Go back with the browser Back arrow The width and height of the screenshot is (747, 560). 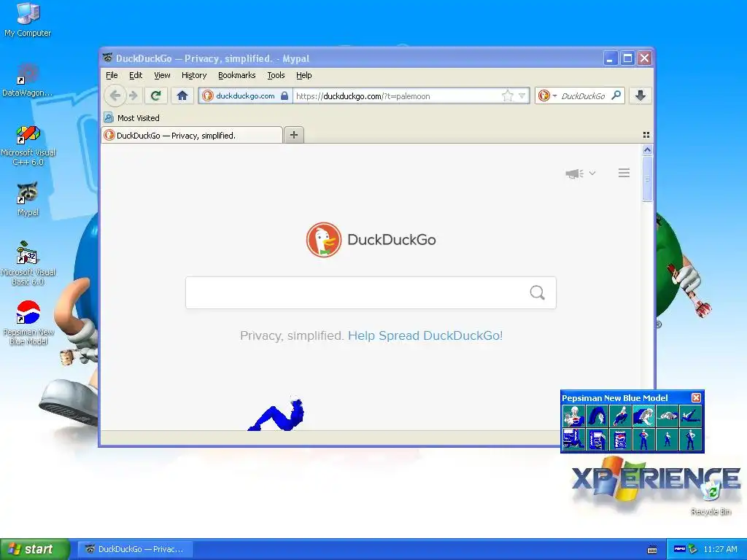[x=115, y=96]
